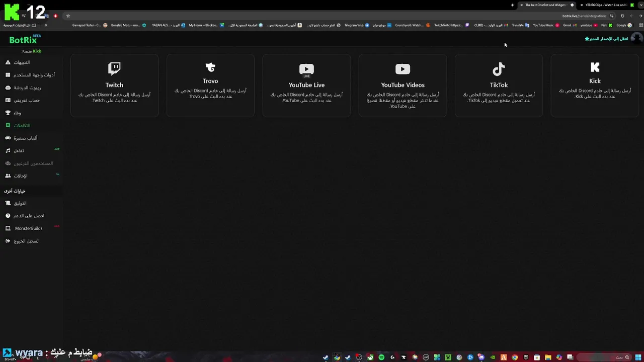Open Windows Start button
This screenshot has height=362, width=644.
(x=637, y=357)
